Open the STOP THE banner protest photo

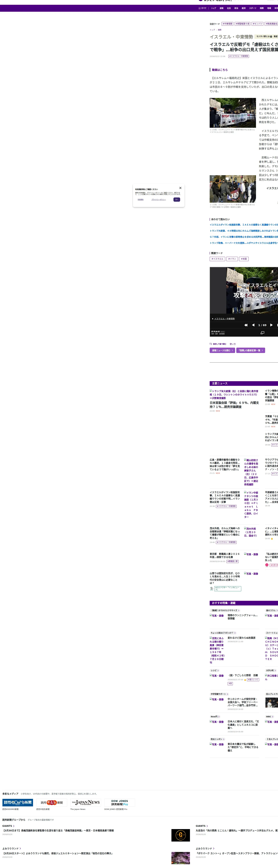[x=233, y=113]
